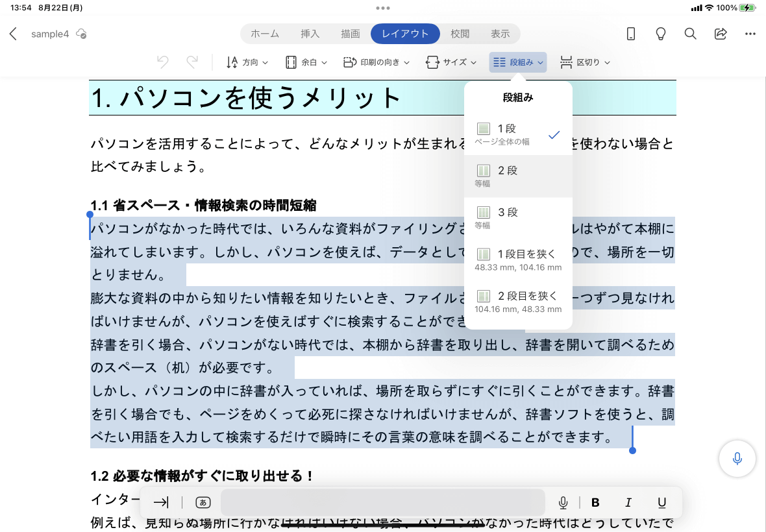Select the 1段 column layout

click(518, 135)
